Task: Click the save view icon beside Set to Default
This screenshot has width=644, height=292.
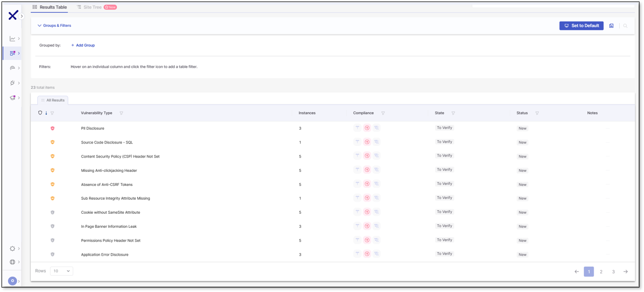Action: [x=611, y=26]
